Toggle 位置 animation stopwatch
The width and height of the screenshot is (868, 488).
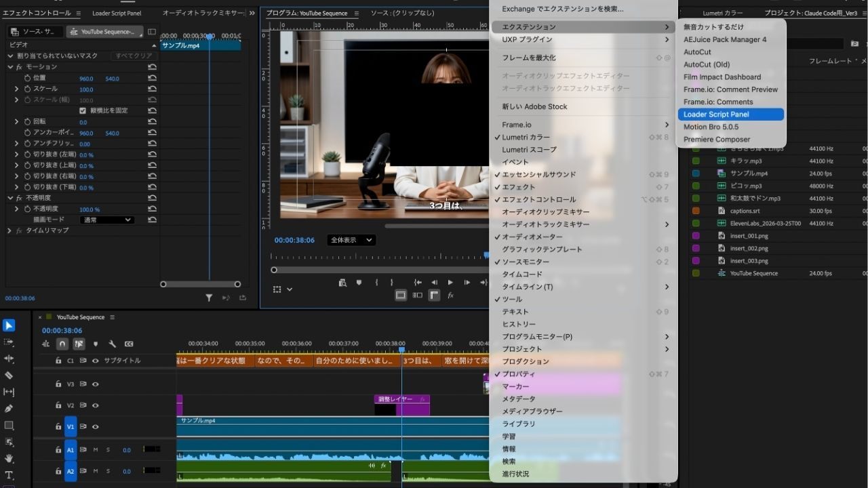click(x=28, y=78)
